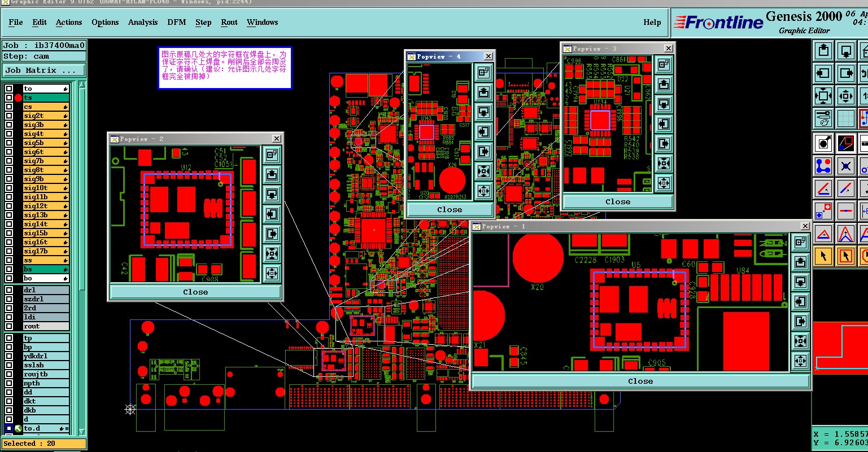
Task: Close Popview 4 using Close button
Action: [450, 210]
